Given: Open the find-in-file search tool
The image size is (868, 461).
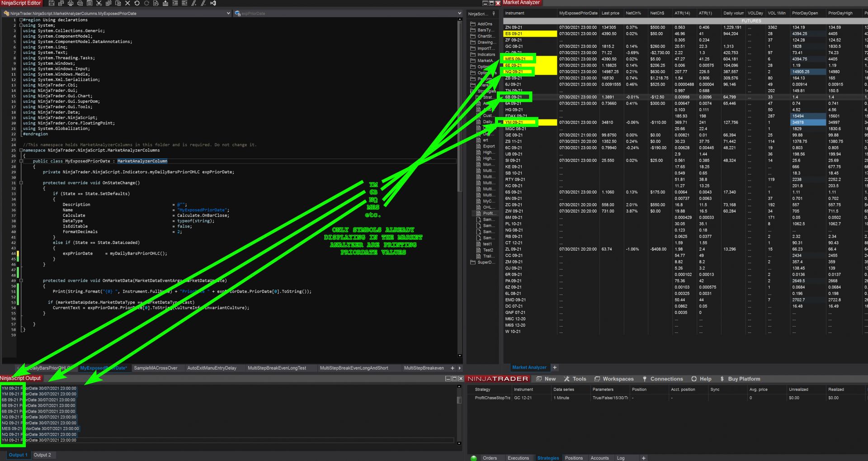Looking at the screenshot, I should pos(156,3).
